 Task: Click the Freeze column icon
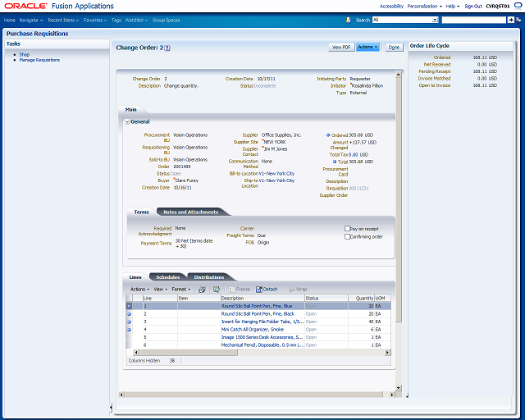tap(231, 290)
